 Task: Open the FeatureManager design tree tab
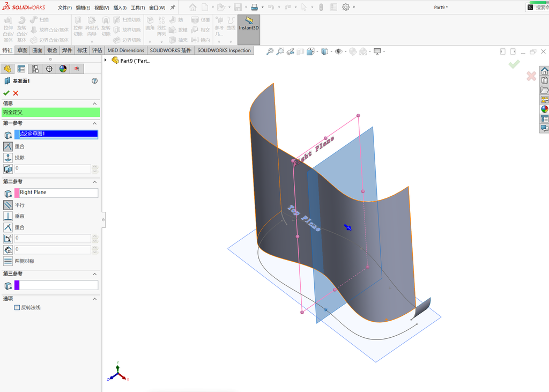click(x=8, y=69)
